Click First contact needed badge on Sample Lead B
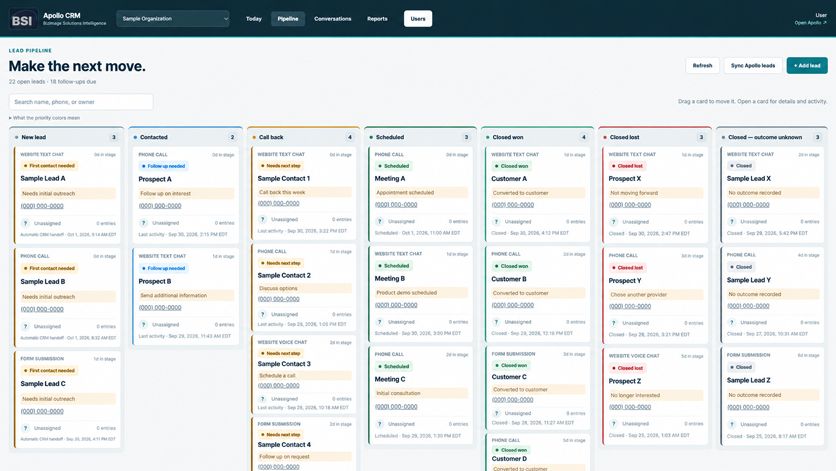 point(49,269)
